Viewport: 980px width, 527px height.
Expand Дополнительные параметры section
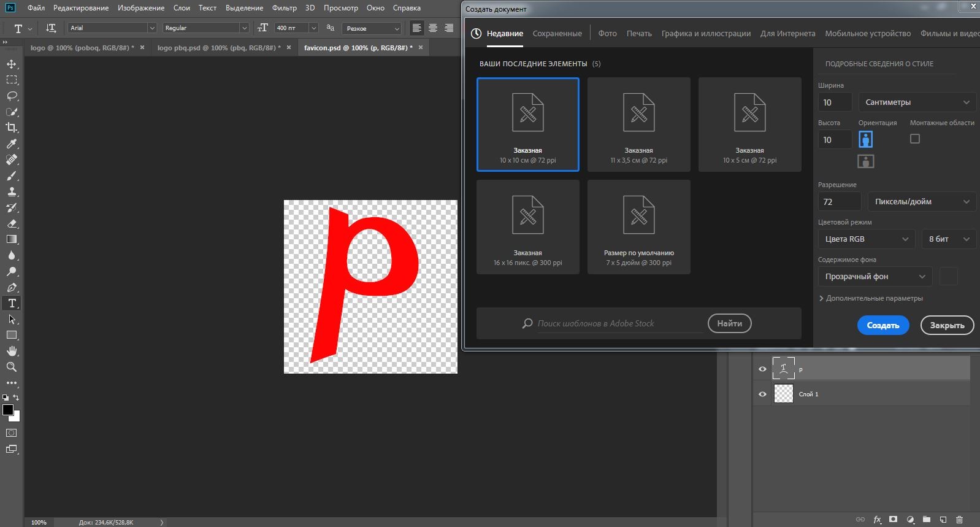(871, 298)
